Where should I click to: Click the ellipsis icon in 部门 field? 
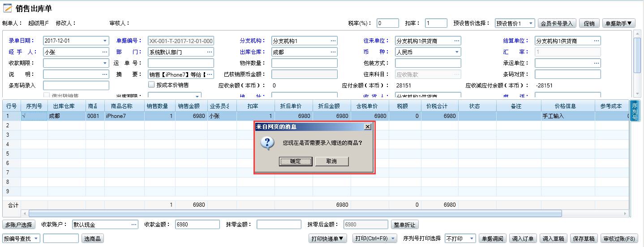point(210,52)
